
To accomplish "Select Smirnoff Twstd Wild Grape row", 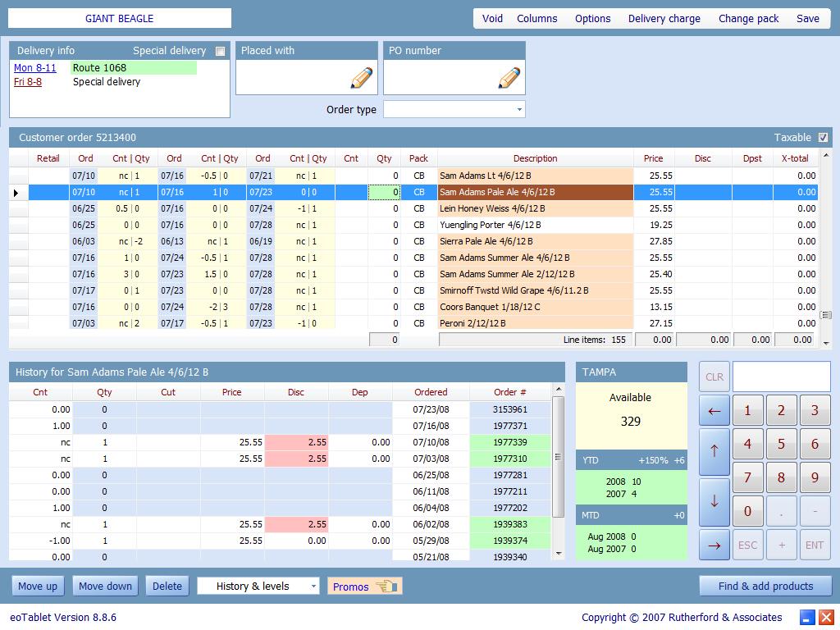I will (413, 290).
